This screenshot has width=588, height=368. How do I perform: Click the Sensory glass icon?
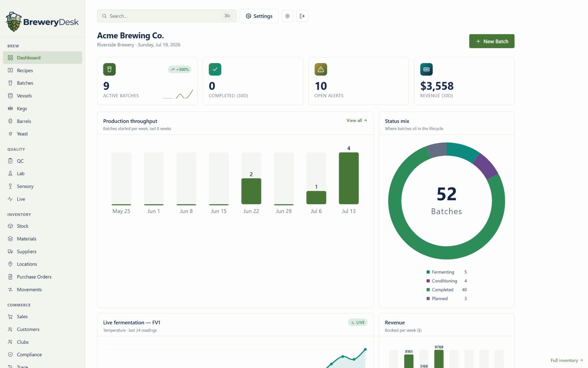[10, 186]
